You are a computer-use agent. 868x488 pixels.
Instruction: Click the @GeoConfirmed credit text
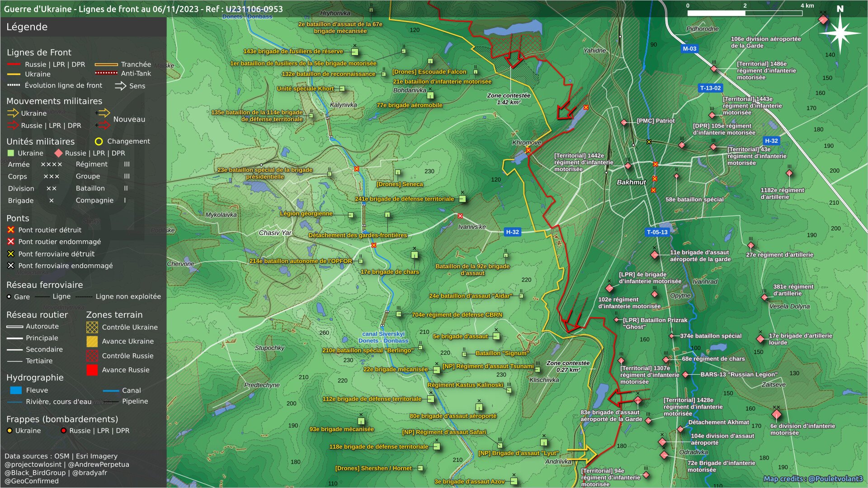pyautogui.click(x=32, y=481)
